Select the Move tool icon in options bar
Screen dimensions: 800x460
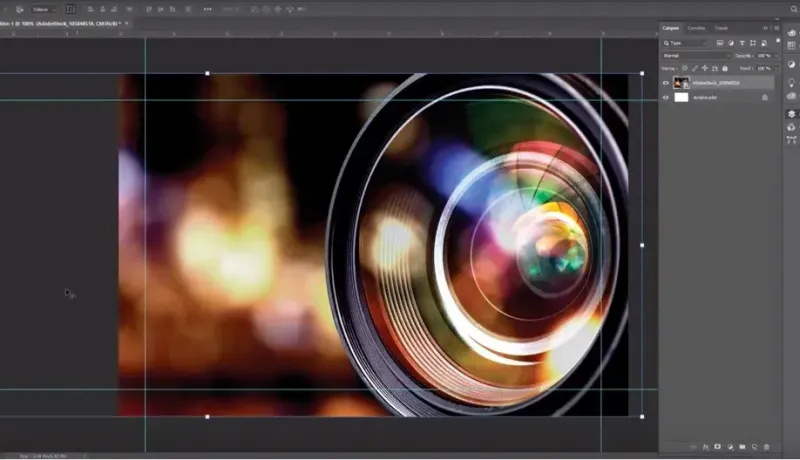(x=19, y=9)
